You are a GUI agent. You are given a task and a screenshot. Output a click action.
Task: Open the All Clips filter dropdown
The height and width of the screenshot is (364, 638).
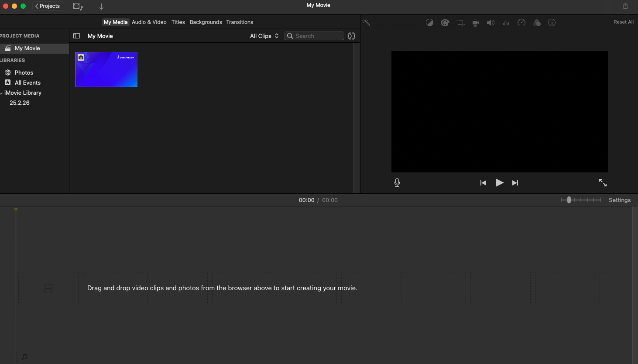264,36
